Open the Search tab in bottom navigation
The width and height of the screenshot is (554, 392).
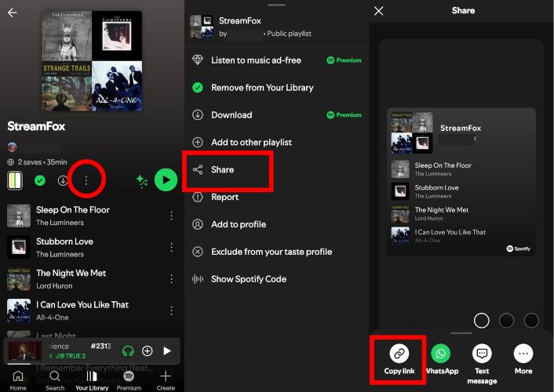(55, 379)
